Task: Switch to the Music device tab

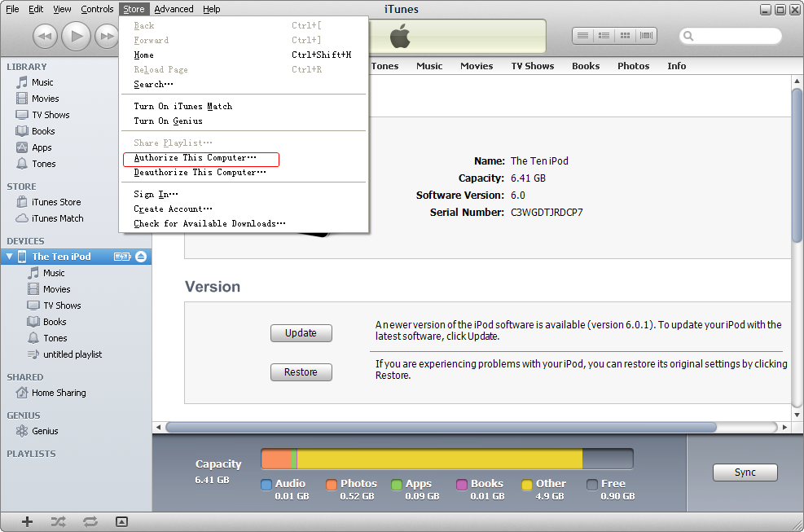Action: tap(429, 66)
